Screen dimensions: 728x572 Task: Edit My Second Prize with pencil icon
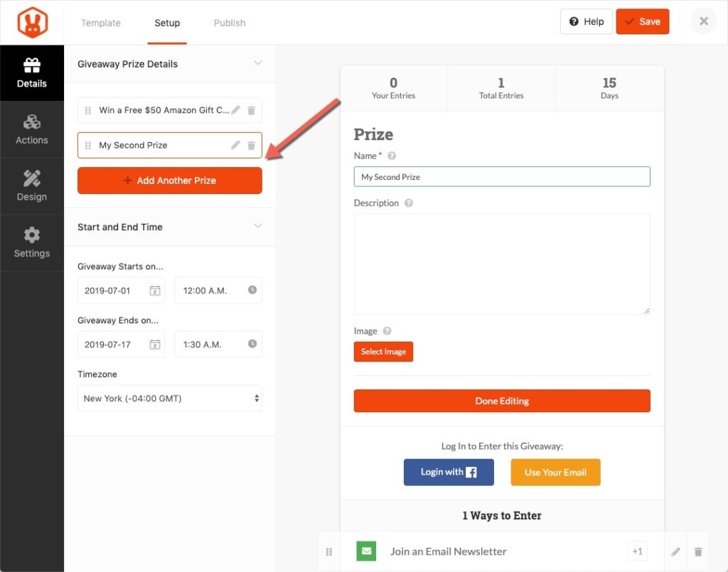pos(236,145)
